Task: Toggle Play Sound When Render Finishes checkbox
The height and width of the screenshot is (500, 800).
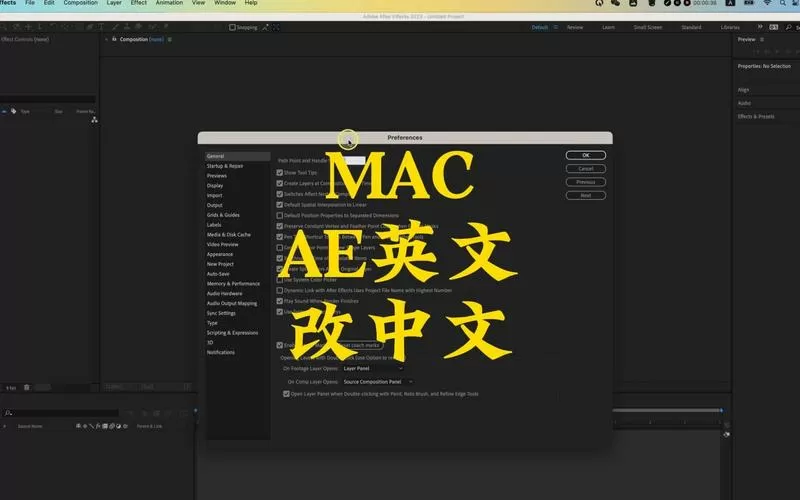Action: pos(280,301)
